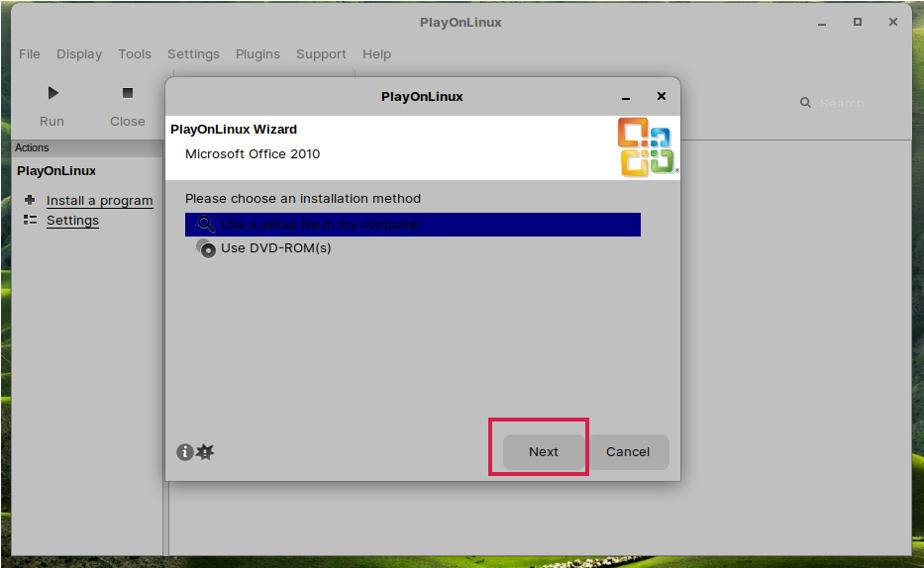Open the Install a program link
The image size is (924, 568).
(100, 201)
